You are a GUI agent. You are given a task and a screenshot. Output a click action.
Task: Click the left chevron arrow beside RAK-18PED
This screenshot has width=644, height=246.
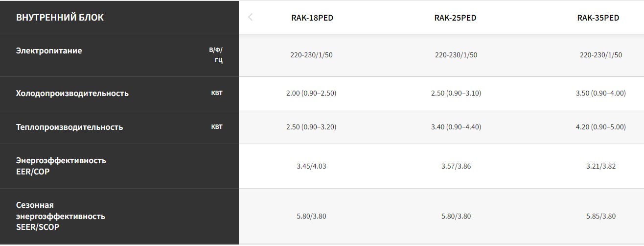coord(251,18)
